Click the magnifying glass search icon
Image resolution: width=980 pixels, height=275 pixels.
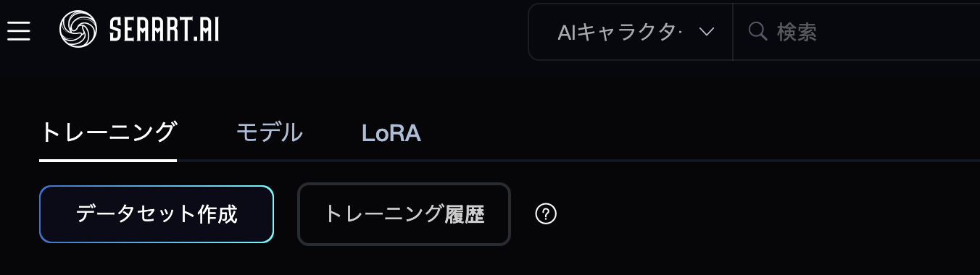coord(757,32)
